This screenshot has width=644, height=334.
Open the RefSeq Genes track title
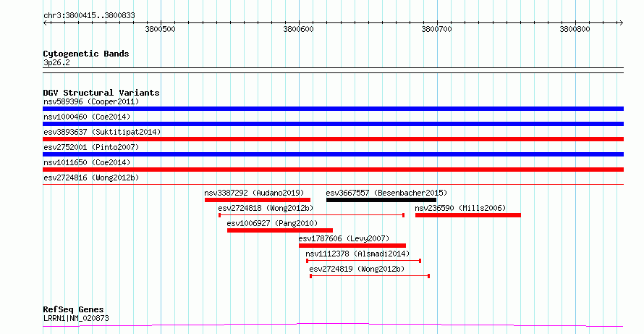pyautogui.click(x=74, y=309)
